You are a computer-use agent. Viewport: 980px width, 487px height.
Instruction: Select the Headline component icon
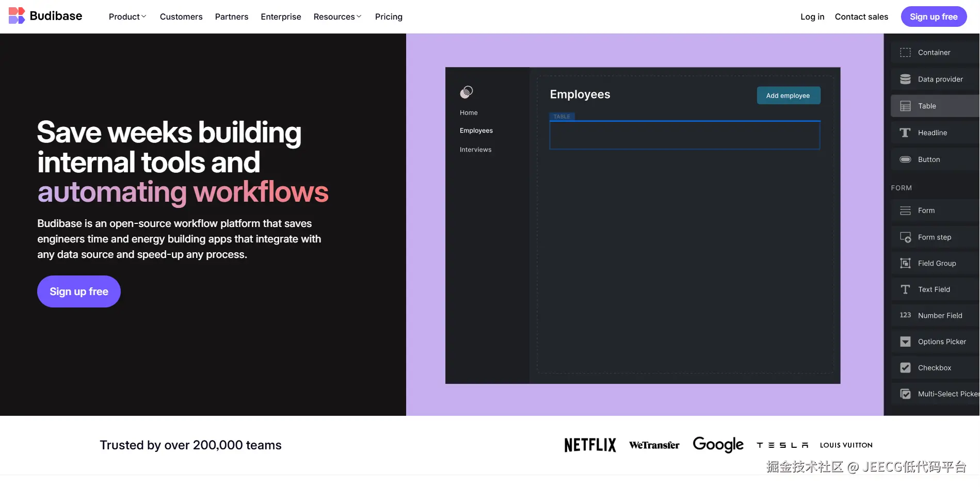(905, 133)
